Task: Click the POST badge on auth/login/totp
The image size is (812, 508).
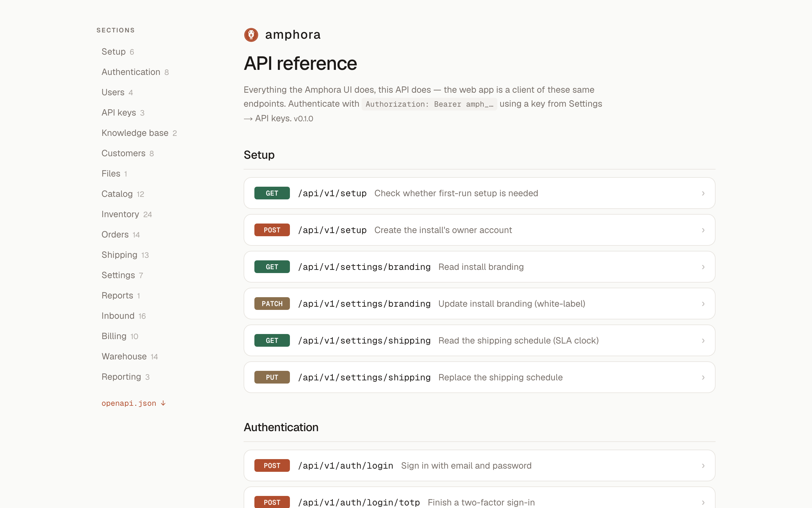Action: pos(272,502)
